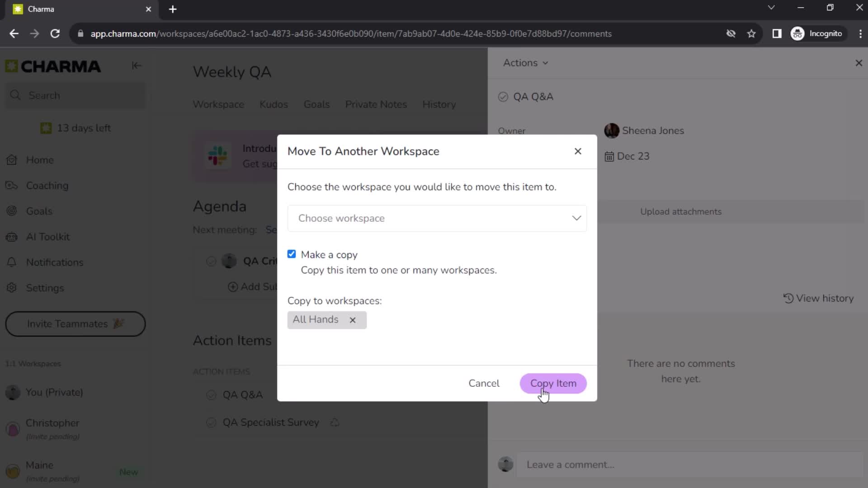Uncheck the Make a copy checkbox
Screen dimensions: 868x488
point(292,254)
